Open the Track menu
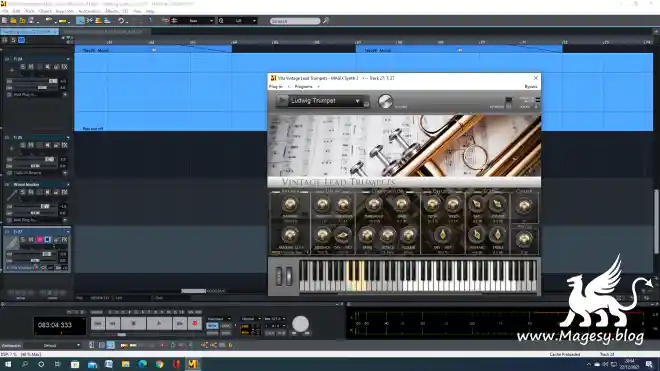Viewport: 660px width, 371px height. point(30,11)
